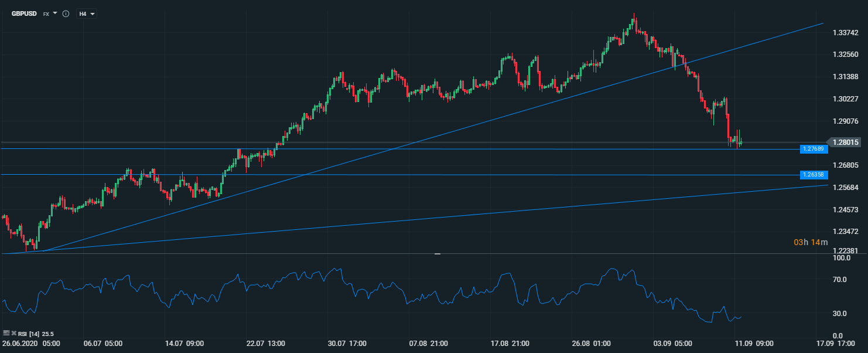The width and height of the screenshot is (868, 353).
Task: Click the FX market type label
Action: pos(46,13)
